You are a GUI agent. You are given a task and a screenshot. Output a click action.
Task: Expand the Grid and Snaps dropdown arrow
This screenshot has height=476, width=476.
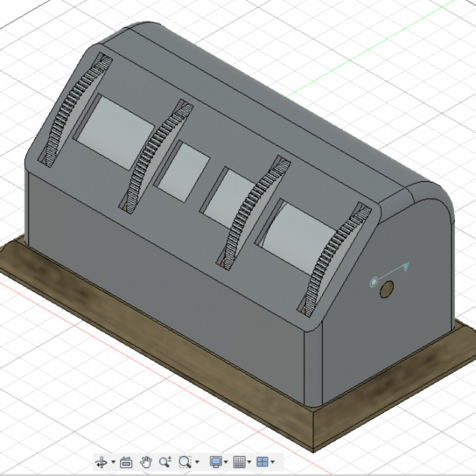pos(250,462)
